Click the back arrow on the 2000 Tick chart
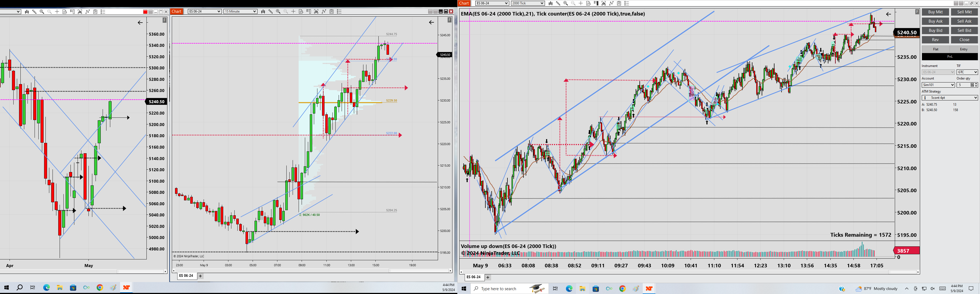980x294 pixels. click(x=888, y=14)
